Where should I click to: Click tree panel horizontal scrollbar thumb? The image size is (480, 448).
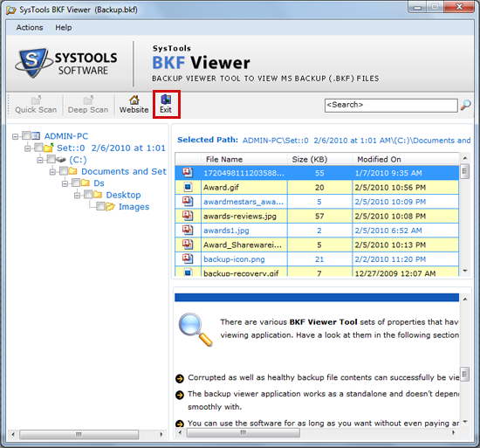(x=79, y=434)
